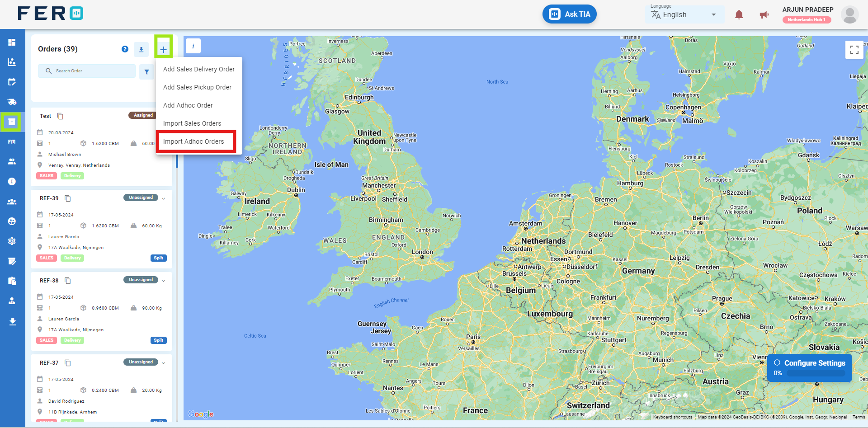This screenshot has height=428, width=868.
Task: Open the download sidebar icon at bottom
Action: (12, 321)
